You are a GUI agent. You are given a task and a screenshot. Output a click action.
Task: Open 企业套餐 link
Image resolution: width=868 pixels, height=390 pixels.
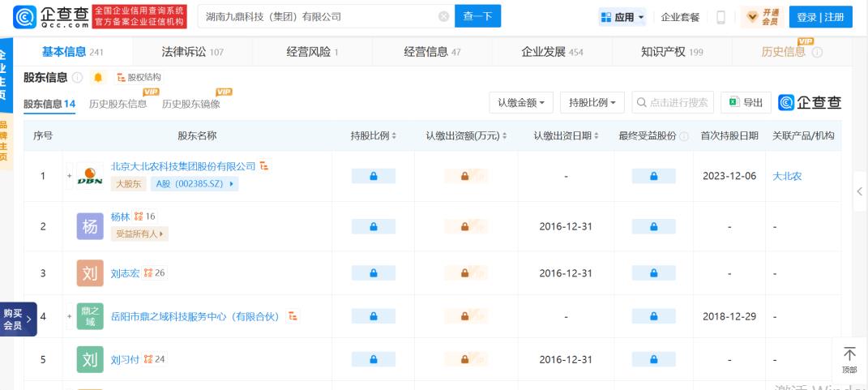pyautogui.click(x=680, y=17)
